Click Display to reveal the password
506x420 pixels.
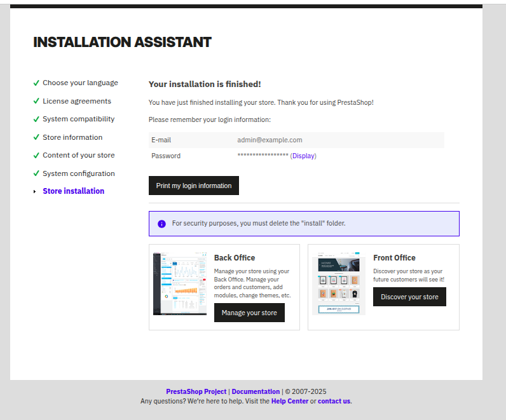(303, 156)
